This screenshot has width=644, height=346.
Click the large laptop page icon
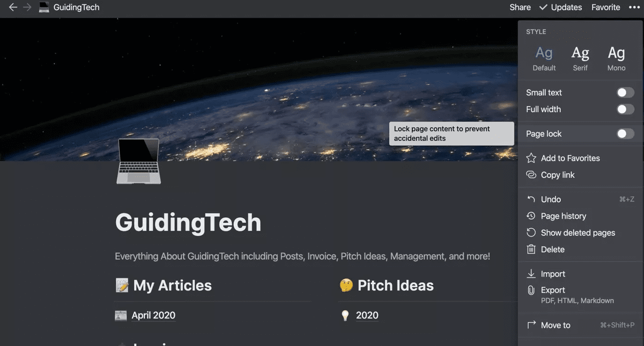point(138,161)
